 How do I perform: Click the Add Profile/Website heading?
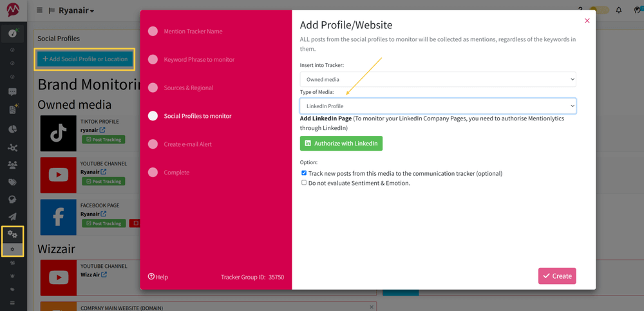click(346, 25)
